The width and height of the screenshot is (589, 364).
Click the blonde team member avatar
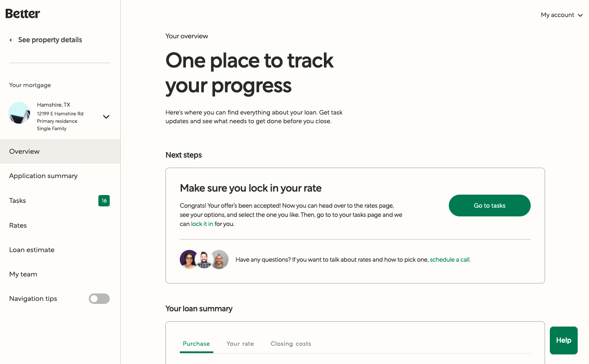[x=220, y=260]
